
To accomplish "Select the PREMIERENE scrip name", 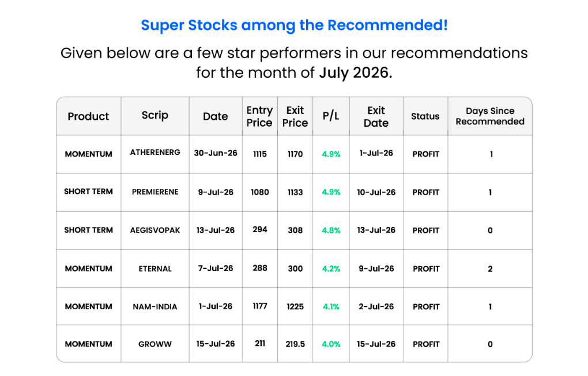I will click(155, 192).
